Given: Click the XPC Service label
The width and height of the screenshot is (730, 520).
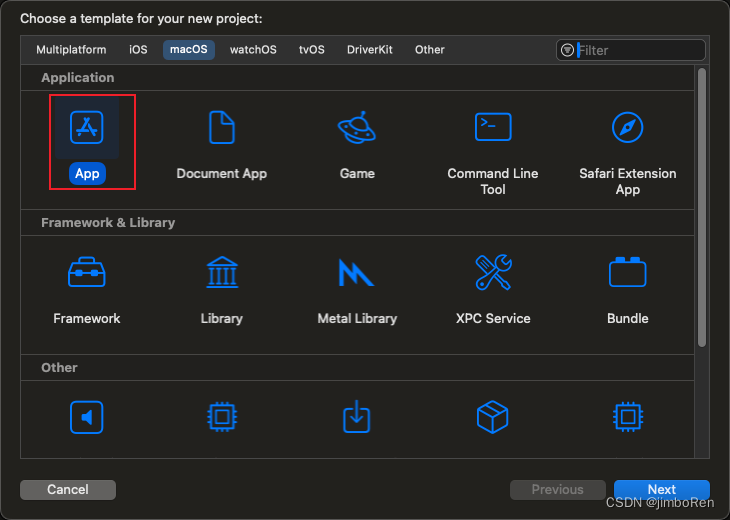Looking at the screenshot, I should (493, 318).
